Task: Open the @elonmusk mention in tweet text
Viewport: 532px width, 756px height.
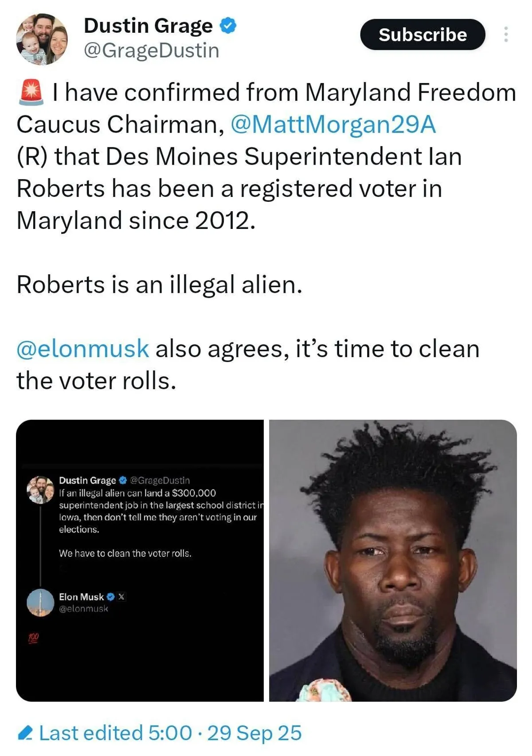Action: tap(83, 349)
